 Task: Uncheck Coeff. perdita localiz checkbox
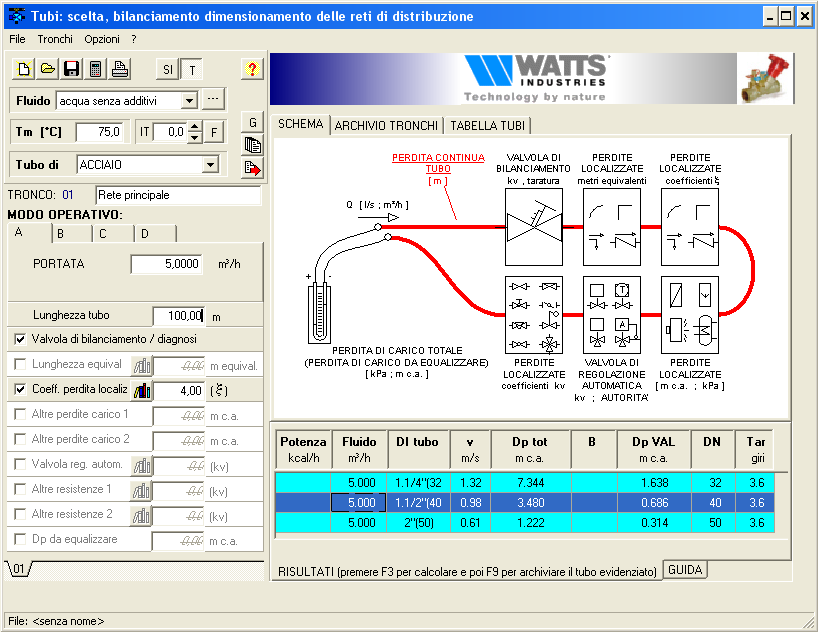20,389
